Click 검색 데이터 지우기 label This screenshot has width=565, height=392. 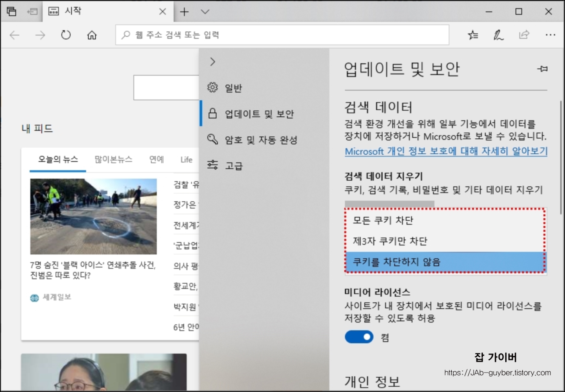[x=384, y=176]
